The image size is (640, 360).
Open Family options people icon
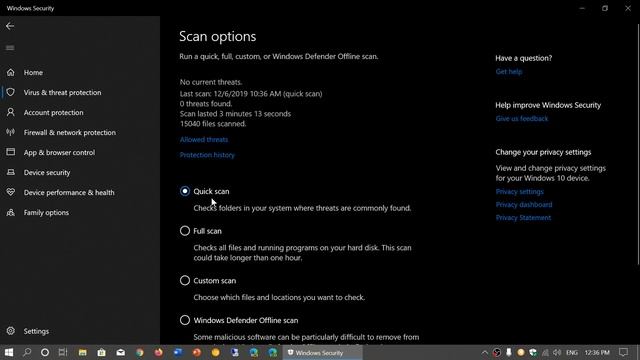tap(11, 212)
